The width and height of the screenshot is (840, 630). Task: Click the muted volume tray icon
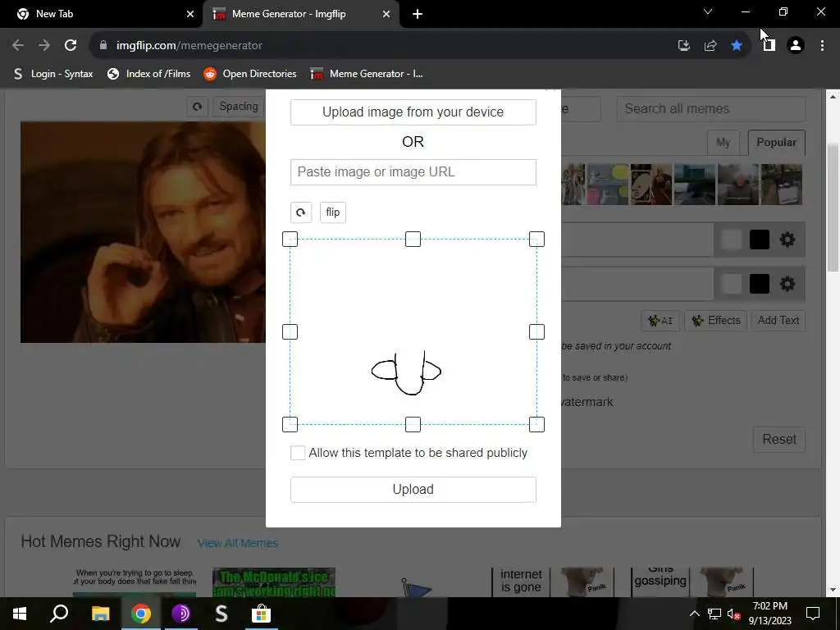[x=733, y=614]
